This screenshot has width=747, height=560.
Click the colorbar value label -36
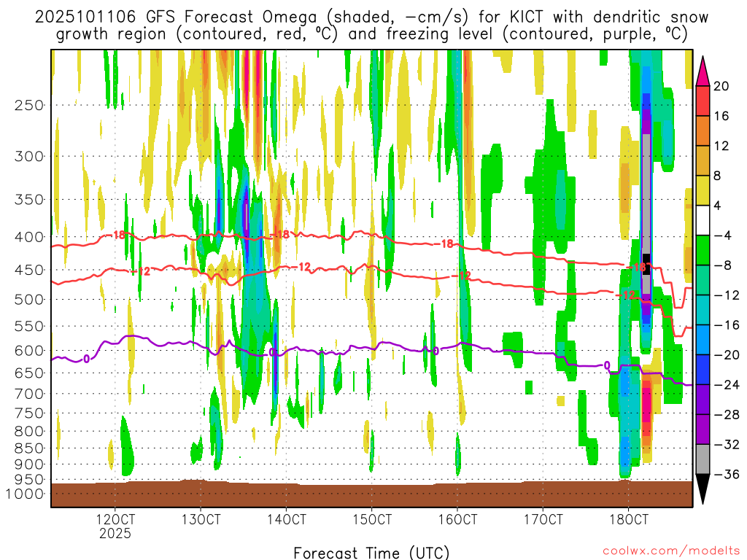(727, 474)
